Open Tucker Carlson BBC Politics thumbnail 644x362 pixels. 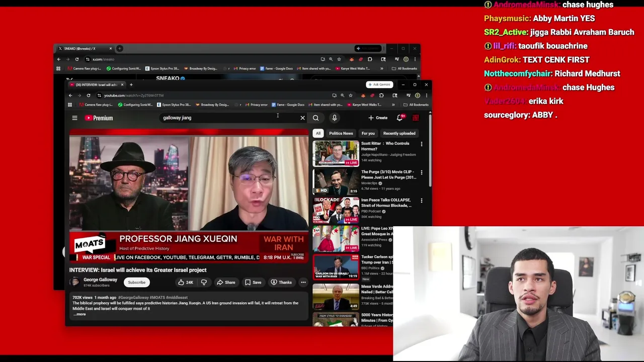(x=336, y=266)
